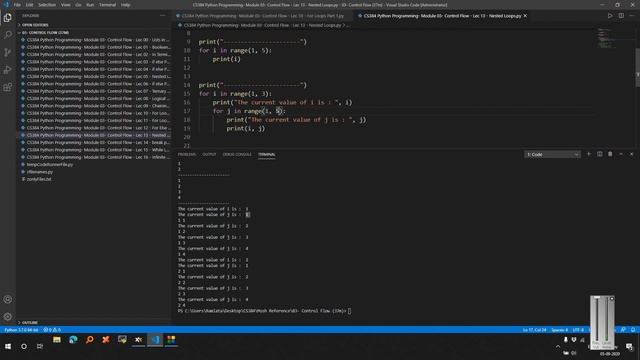Split the terminal pane
Viewport: 640px width, 360px height.
tap(600, 154)
